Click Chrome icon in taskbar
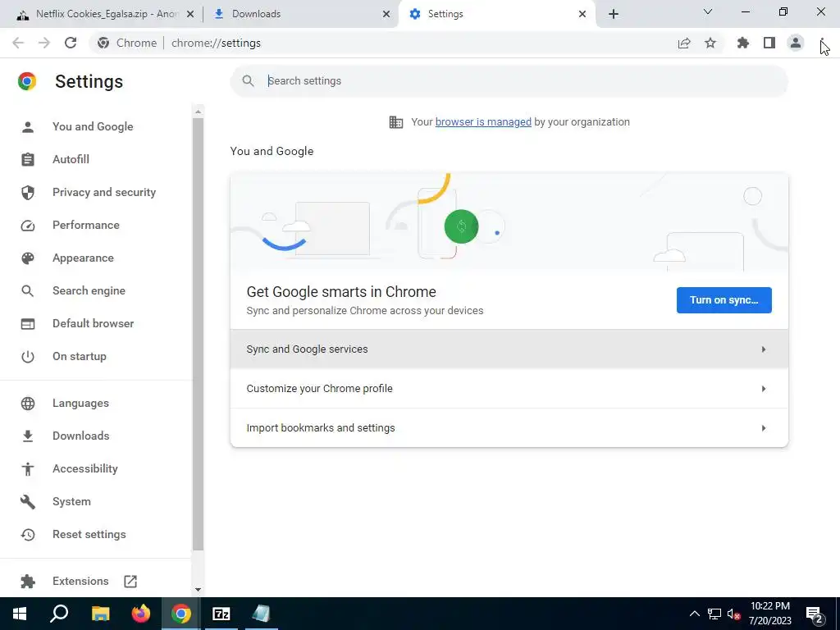The image size is (840, 630). (x=181, y=614)
